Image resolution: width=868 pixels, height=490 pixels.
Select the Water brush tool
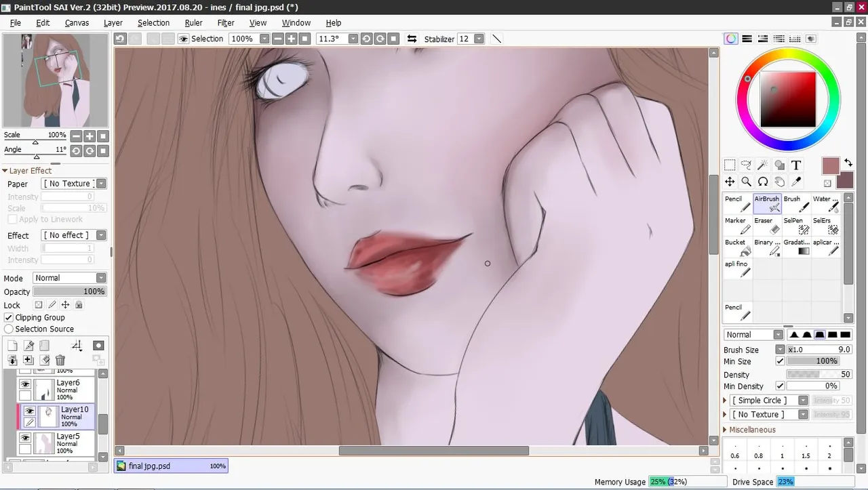tap(825, 204)
